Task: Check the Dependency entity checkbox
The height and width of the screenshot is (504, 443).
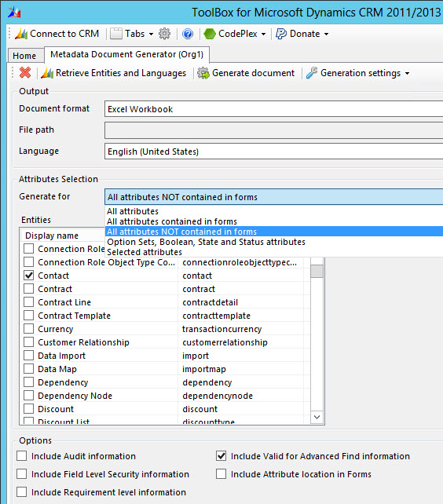Action: coord(28,382)
